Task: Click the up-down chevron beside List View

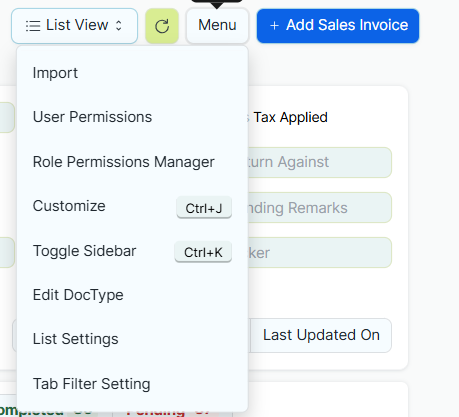Action: coord(119,26)
